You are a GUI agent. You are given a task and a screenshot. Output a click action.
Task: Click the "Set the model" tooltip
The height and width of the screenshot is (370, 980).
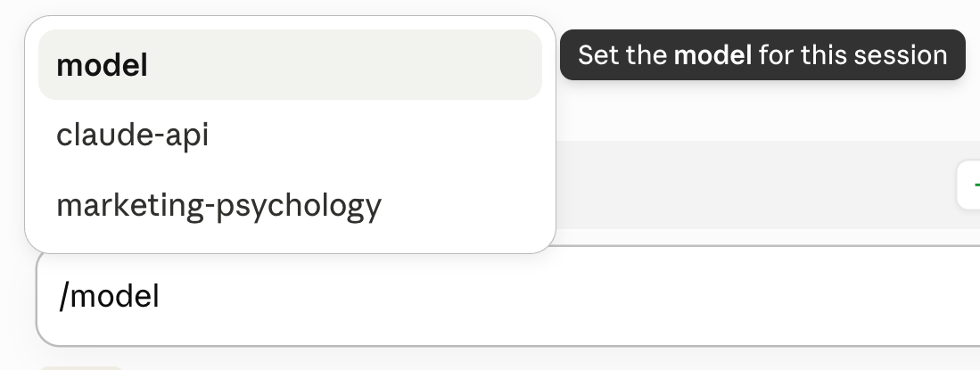(762, 55)
